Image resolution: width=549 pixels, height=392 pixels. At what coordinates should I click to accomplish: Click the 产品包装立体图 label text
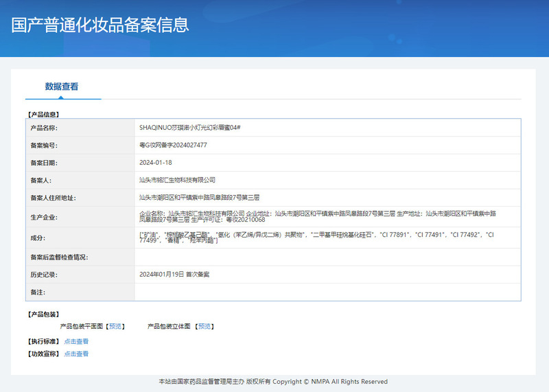point(169,326)
